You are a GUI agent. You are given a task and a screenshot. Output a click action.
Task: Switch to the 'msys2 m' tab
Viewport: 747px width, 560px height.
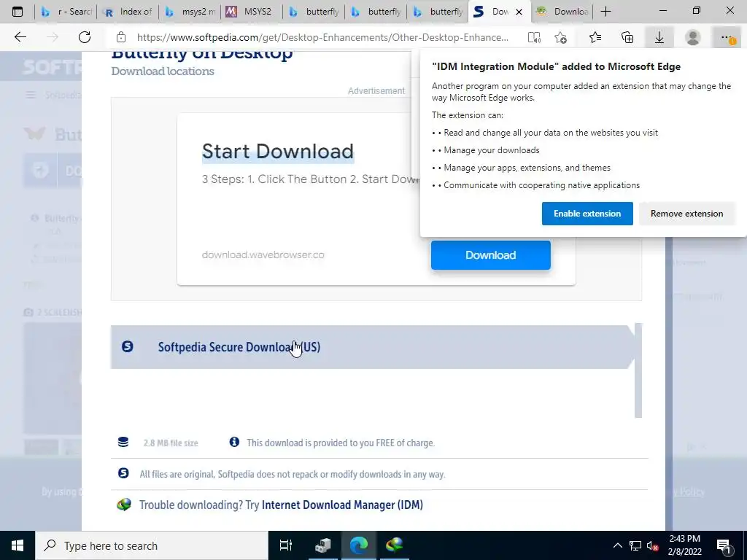[x=190, y=12]
